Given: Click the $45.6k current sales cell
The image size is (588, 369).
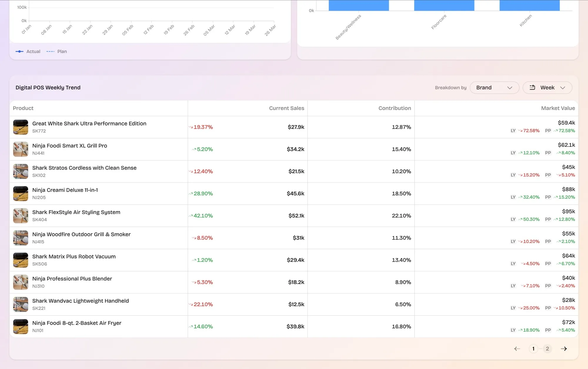Looking at the screenshot, I should tap(295, 193).
